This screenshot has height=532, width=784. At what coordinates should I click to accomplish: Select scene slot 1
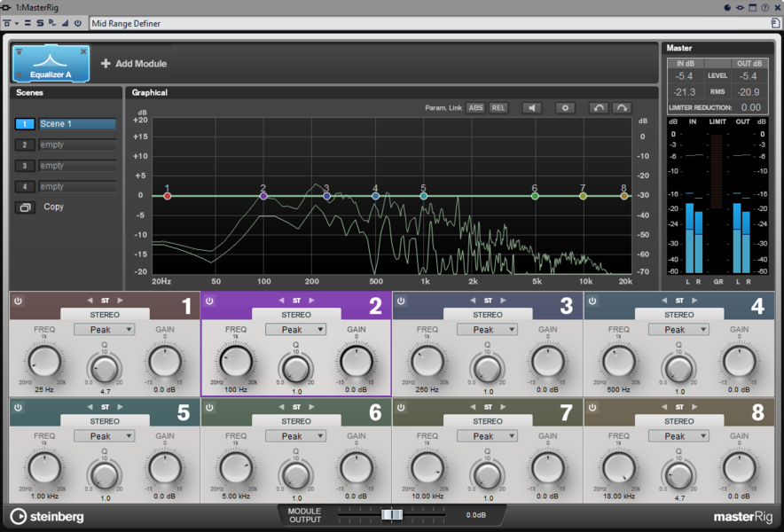tap(25, 124)
